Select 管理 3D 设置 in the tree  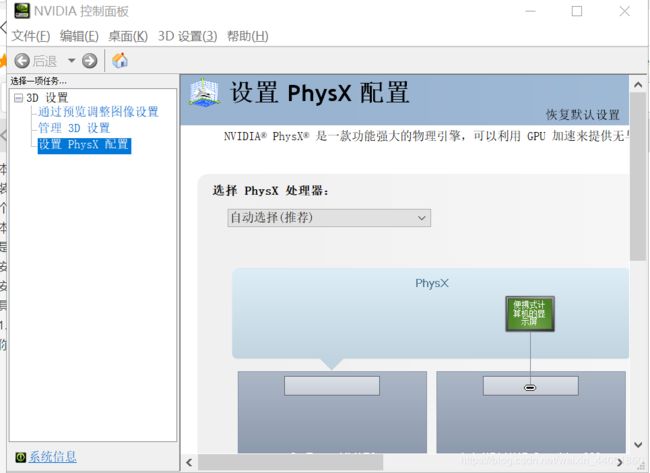(x=74, y=128)
